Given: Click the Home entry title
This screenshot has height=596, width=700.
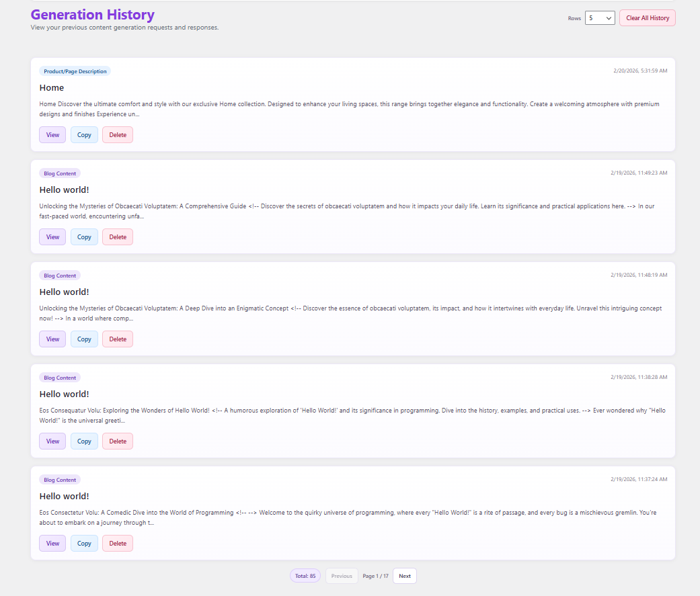Looking at the screenshot, I should coord(52,88).
